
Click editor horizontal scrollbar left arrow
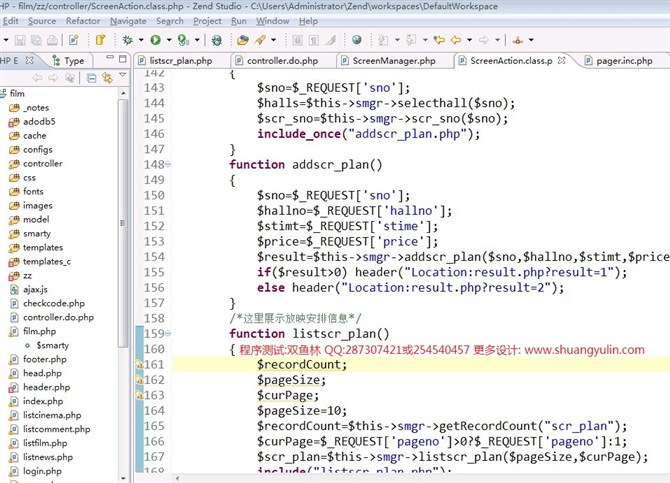coord(177,478)
